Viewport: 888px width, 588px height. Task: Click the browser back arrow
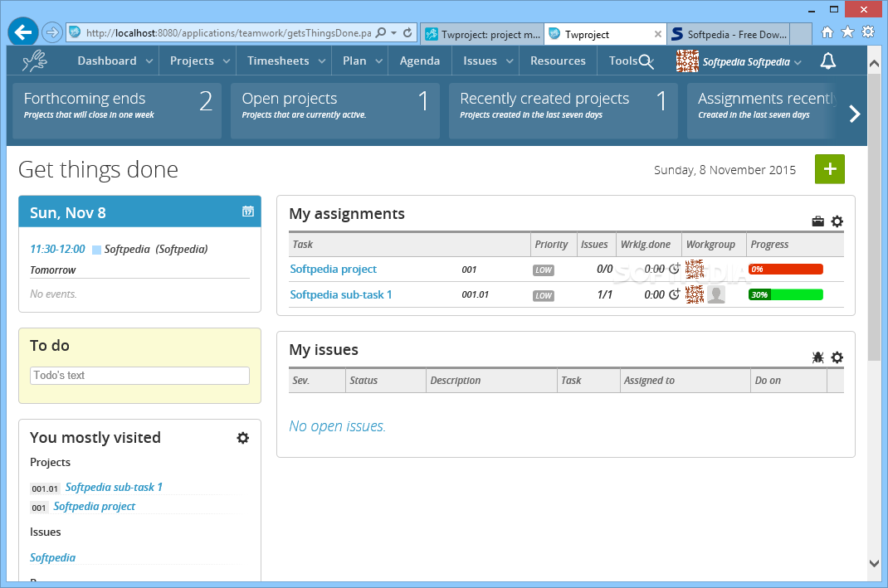(x=22, y=32)
